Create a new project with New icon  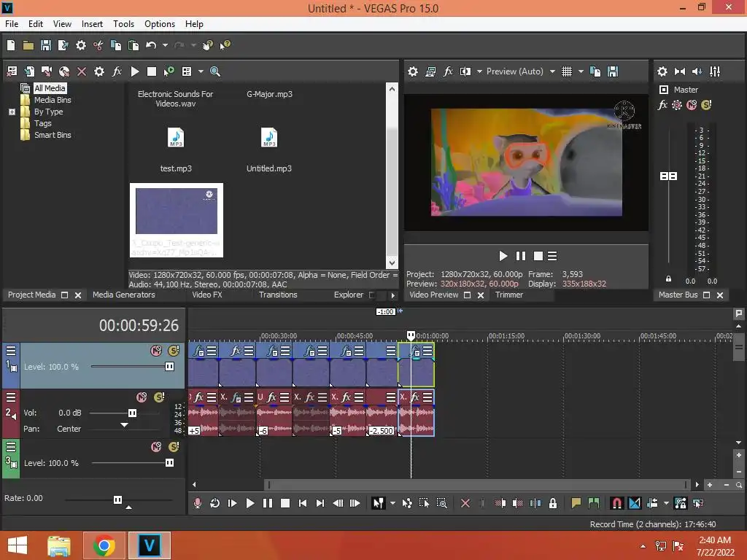coord(11,45)
